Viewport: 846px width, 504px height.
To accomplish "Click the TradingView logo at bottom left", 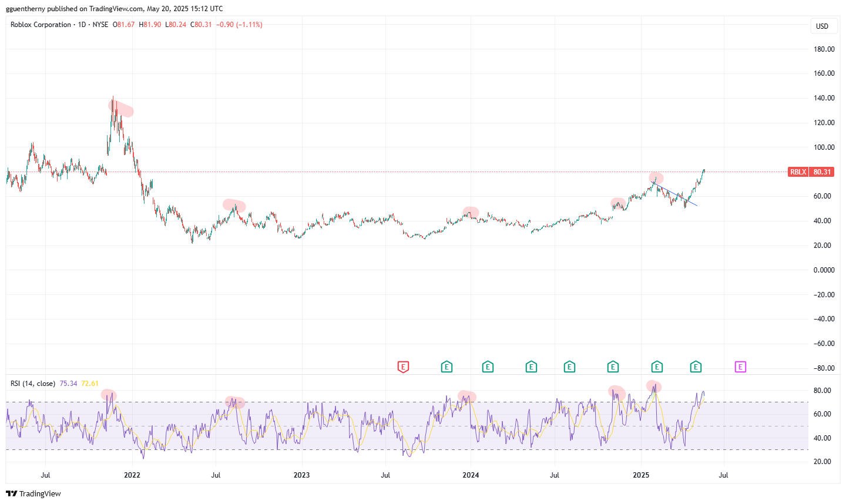I will (x=33, y=493).
